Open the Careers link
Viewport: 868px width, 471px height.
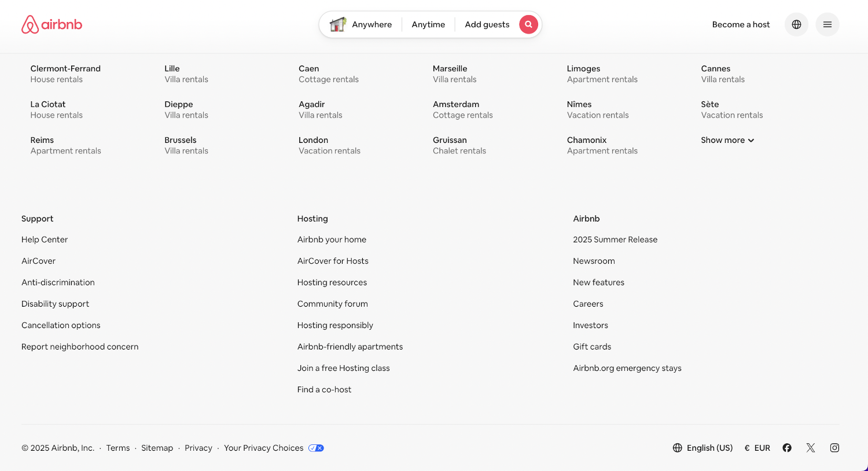(x=588, y=304)
